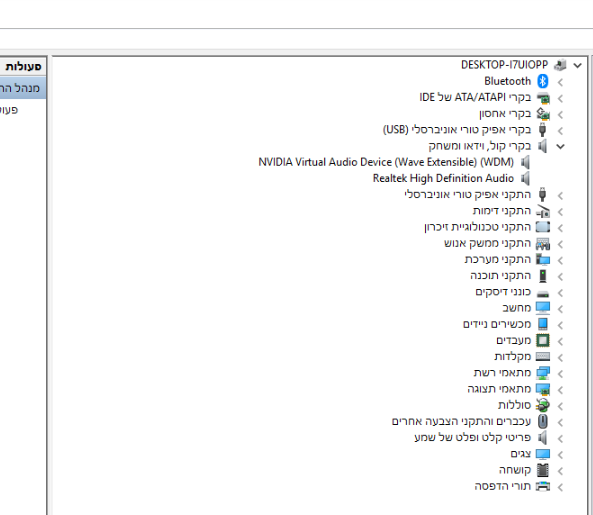The height and width of the screenshot is (515, 593).
Task: Click the monitors category icon
Action: click(543, 454)
